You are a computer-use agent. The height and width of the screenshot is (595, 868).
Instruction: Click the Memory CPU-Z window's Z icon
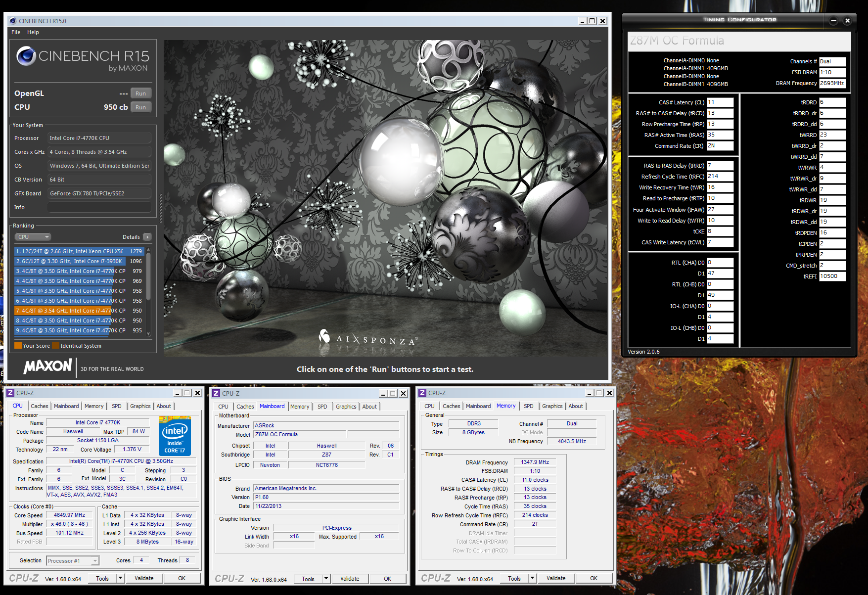[x=422, y=393]
